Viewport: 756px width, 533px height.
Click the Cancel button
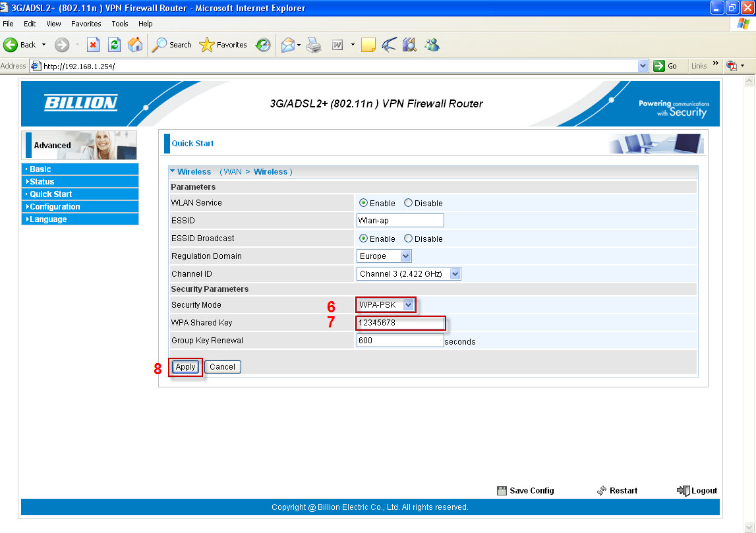click(x=222, y=367)
